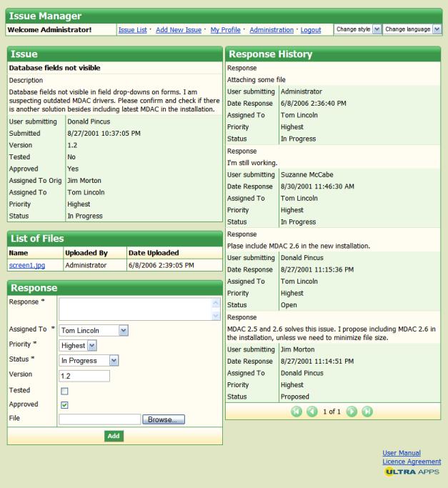Enable the Tested checkbox
The height and width of the screenshot is (488, 448).
pyautogui.click(x=64, y=390)
